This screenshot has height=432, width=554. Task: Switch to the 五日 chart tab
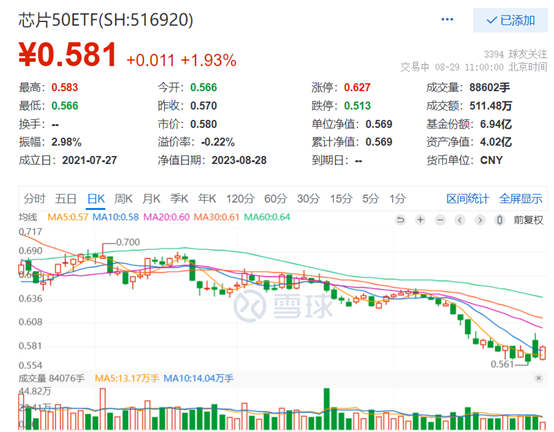click(x=66, y=199)
